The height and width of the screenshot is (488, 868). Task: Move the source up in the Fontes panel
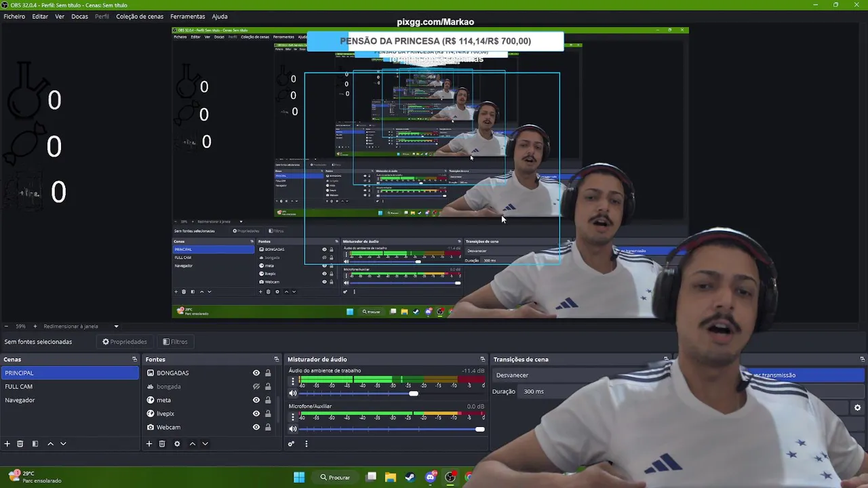192,444
